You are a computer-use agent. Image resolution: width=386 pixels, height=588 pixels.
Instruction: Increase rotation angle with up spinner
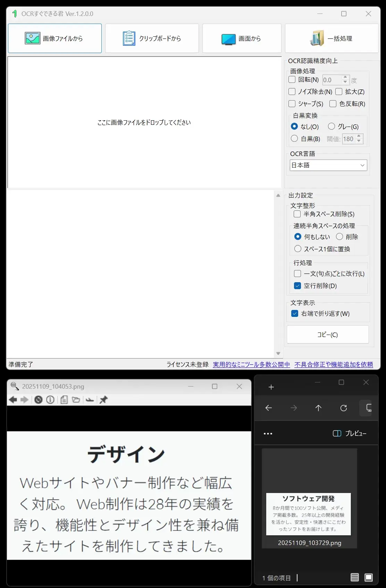pos(345,77)
